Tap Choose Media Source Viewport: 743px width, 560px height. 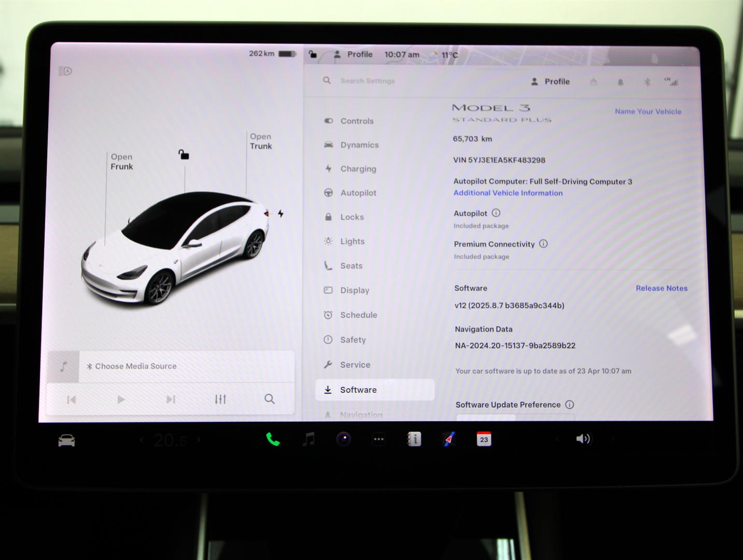click(132, 366)
